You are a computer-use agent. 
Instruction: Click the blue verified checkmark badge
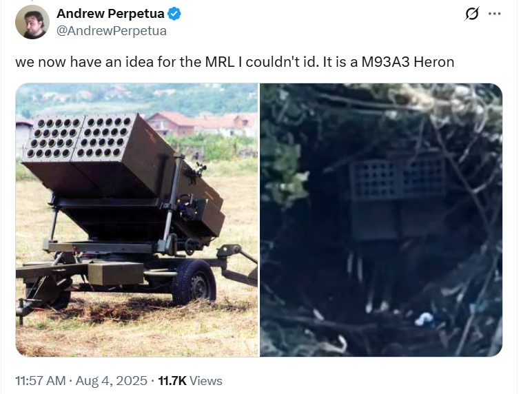click(x=174, y=14)
